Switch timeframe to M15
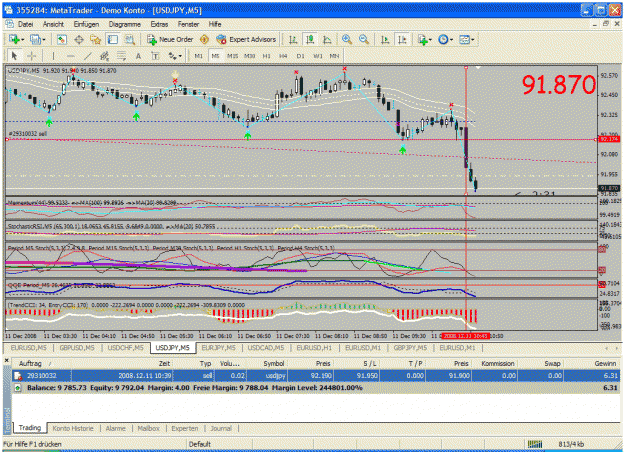 233,56
